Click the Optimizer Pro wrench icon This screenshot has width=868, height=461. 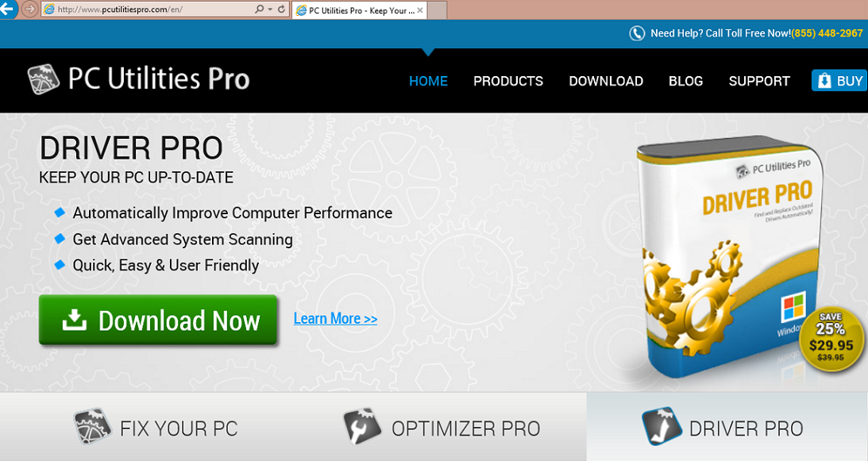pos(363,427)
